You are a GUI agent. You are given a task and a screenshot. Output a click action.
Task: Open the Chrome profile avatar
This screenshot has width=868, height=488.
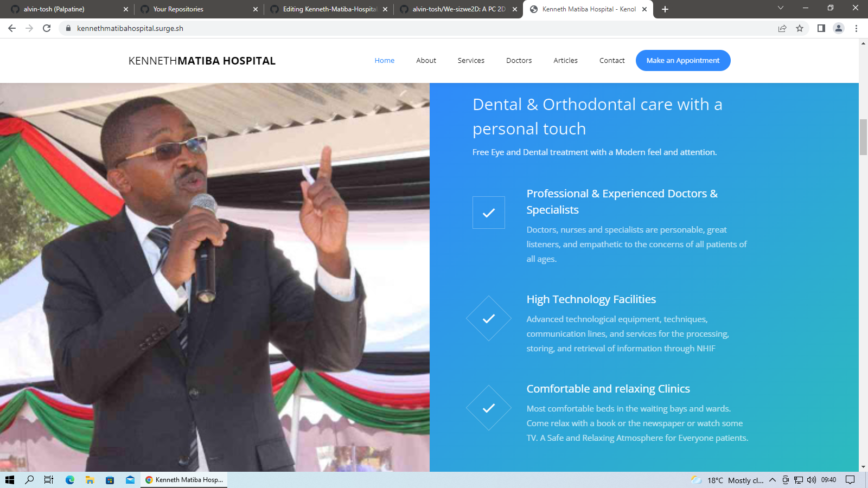pyautogui.click(x=839, y=28)
